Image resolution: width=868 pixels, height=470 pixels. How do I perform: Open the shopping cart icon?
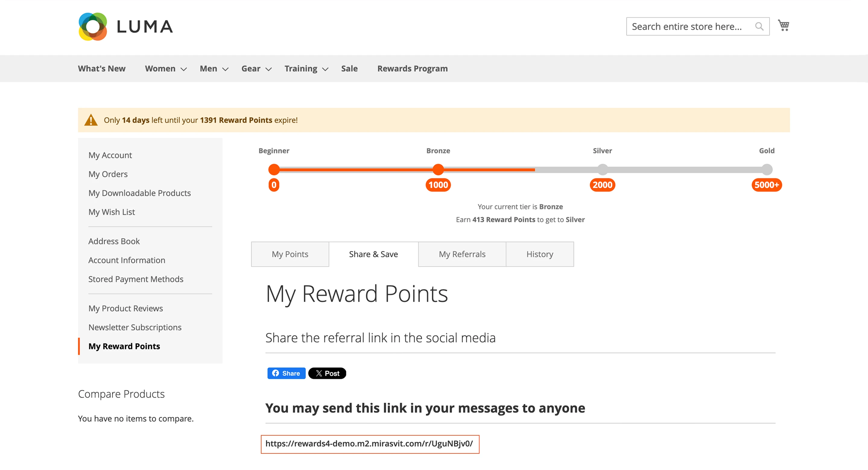click(x=784, y=25)
